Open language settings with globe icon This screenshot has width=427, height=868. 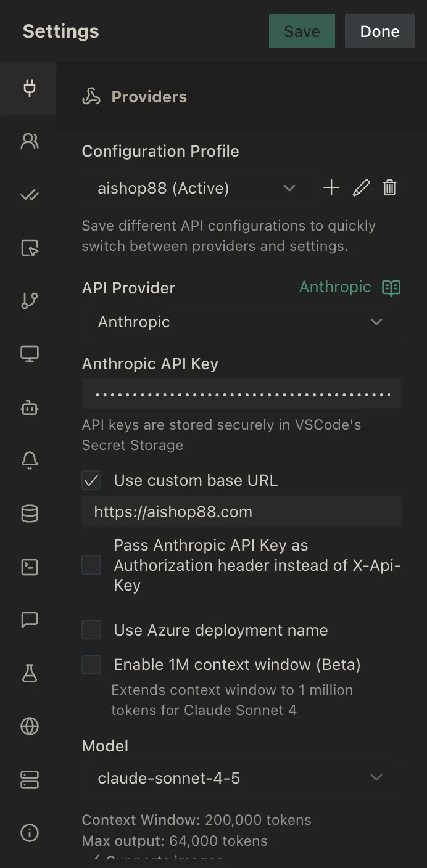(x=28, y=726)
